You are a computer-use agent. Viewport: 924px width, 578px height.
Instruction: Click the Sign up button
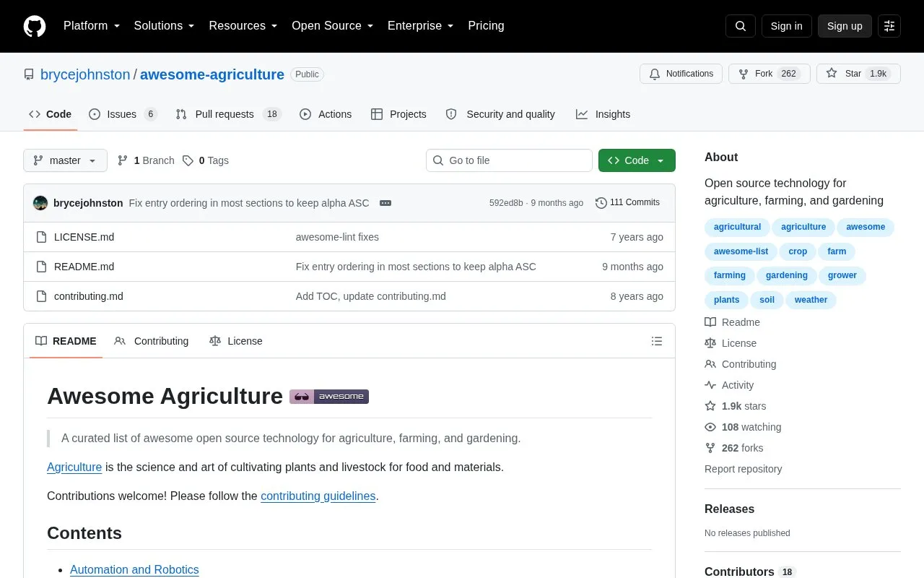point(845,26)
